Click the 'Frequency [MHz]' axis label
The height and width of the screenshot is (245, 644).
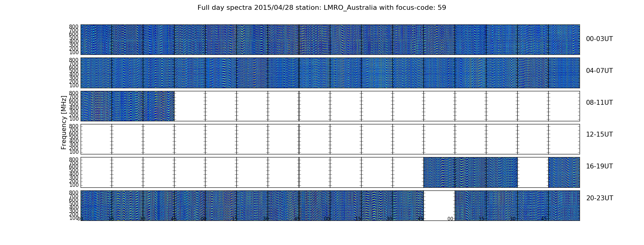click(x=64, y=123)
